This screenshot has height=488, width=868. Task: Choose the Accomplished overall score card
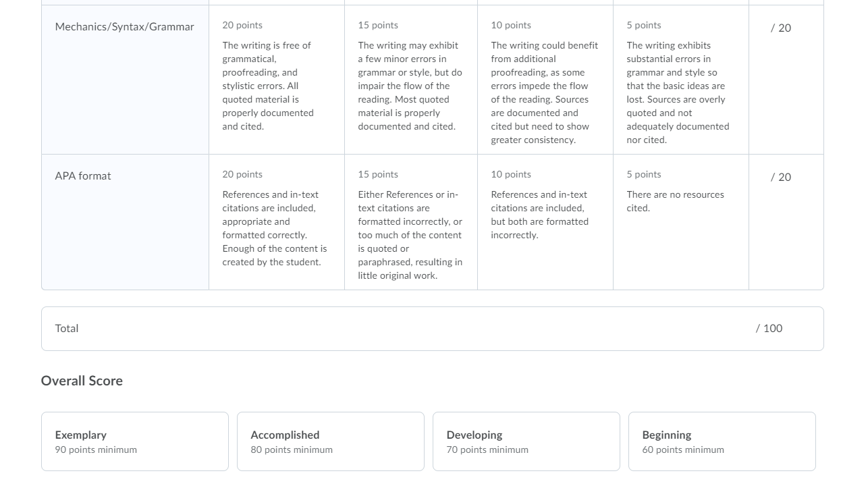point(331,441)
